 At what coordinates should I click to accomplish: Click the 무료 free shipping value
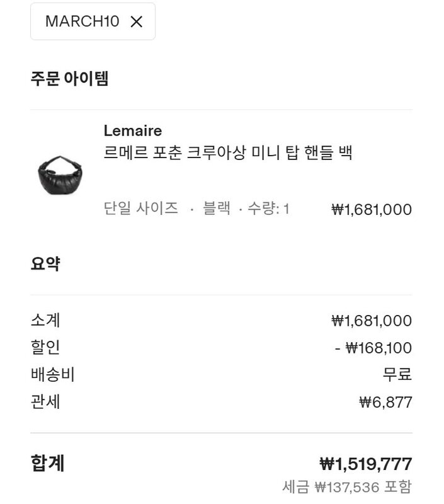click(x=397, y=375)
